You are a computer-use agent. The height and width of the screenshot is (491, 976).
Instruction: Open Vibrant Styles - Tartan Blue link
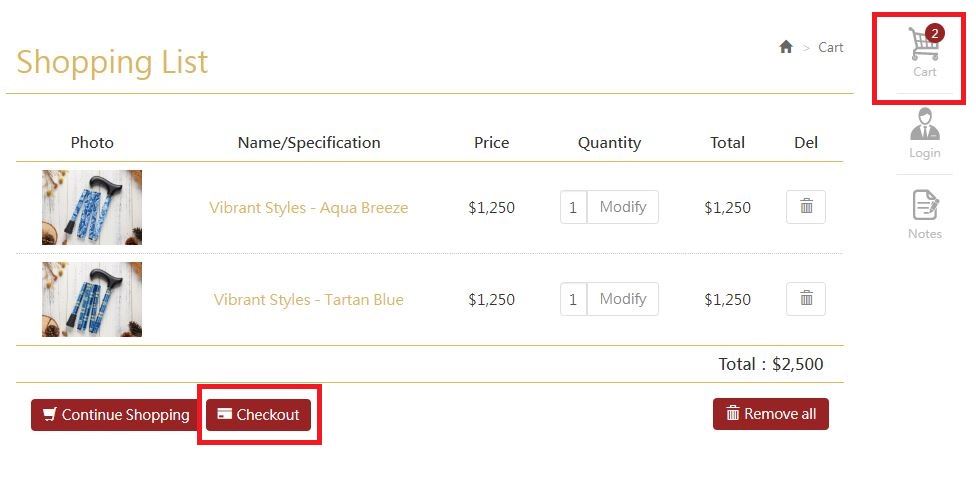pos(309,299)
